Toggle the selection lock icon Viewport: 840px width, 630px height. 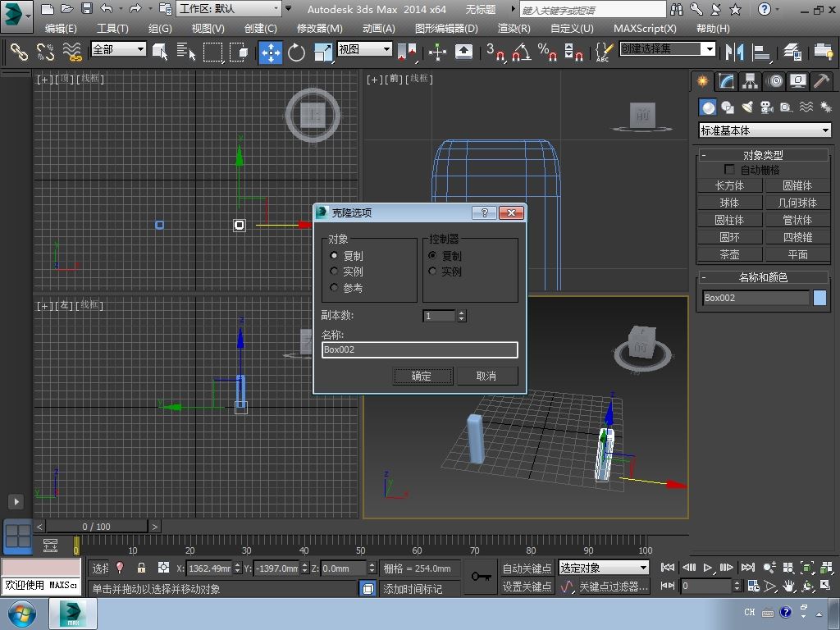141,568
